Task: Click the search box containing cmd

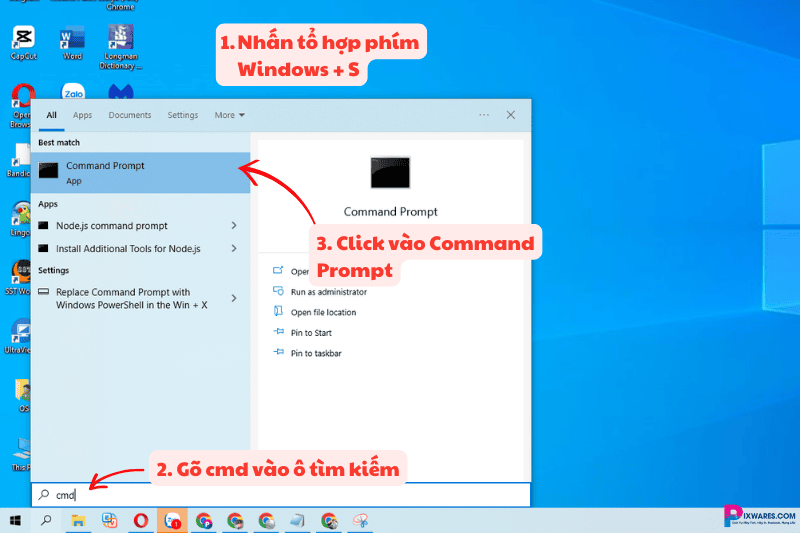Action: 280,495
